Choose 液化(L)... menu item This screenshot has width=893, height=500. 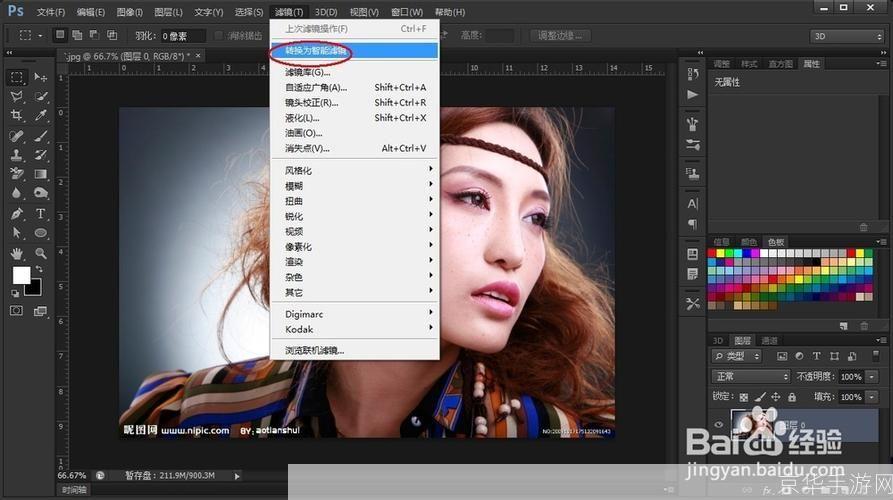click(354, 118)
